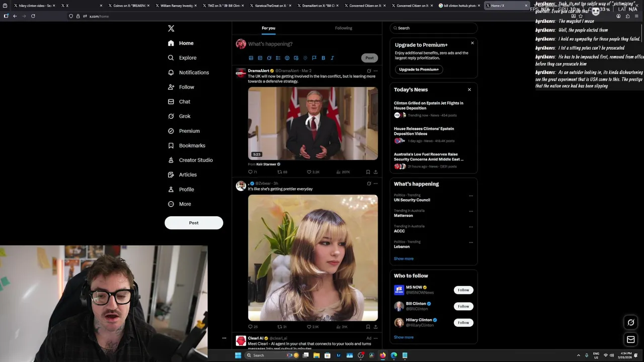
Task: Show hidden system tray icons
Action: tap(579, 355)
